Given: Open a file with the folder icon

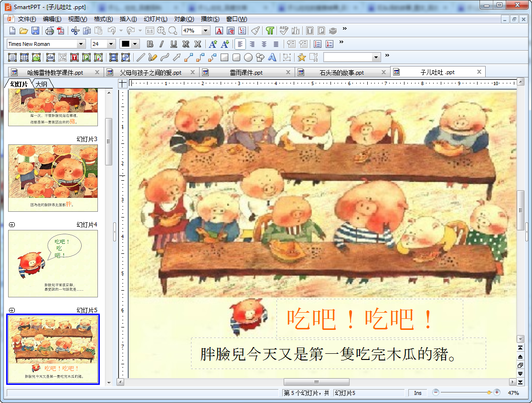Looking at the screenshot, I should 23,31.
